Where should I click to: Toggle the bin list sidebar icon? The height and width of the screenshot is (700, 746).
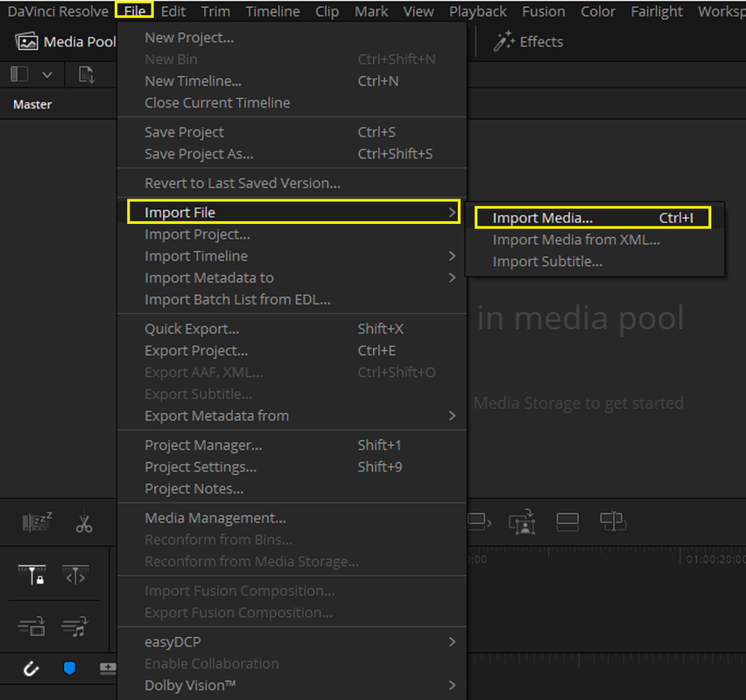pos(19,74)
